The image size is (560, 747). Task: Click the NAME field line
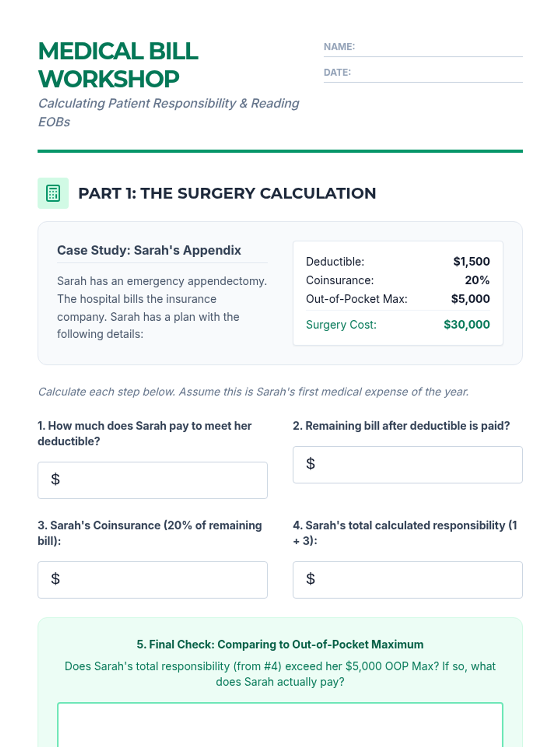(438, 48)
